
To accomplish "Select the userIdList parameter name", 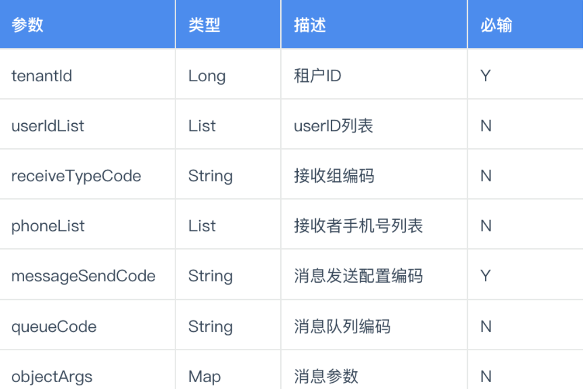I will (48, 126).
